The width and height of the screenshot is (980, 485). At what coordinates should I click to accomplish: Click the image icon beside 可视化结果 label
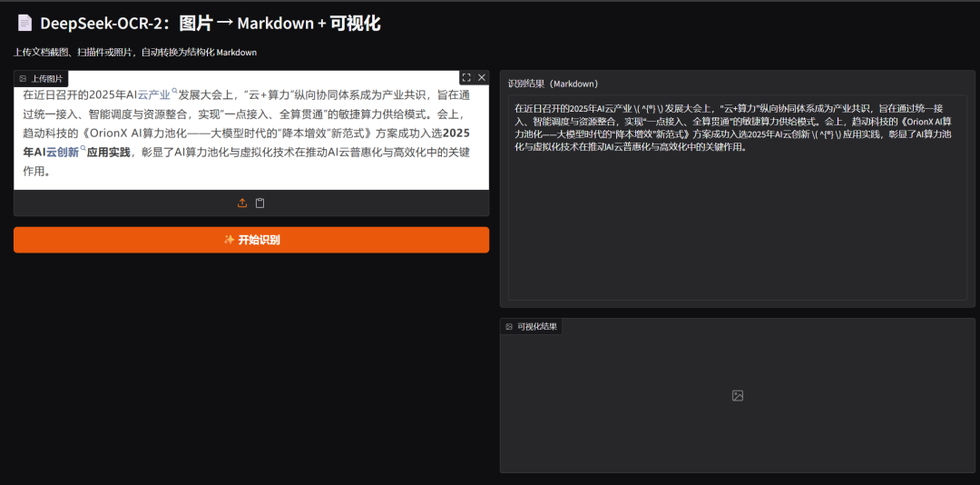[x=509, y=326]
